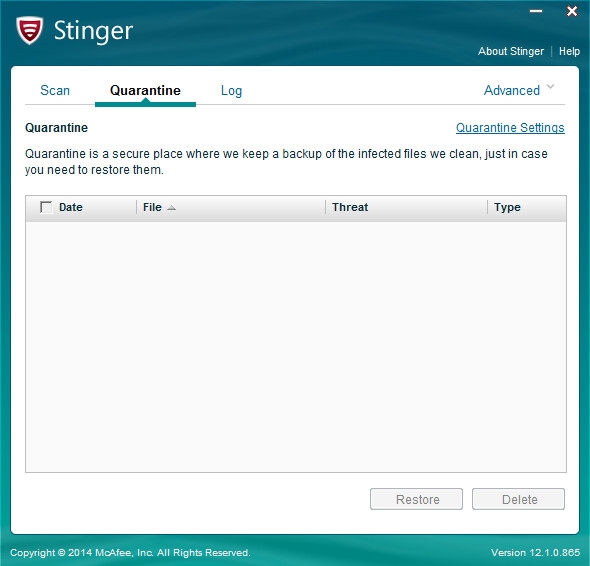This screenshot has height=566, width=590.
Task: Minimize the Stinger window
Action: [536, 11]
